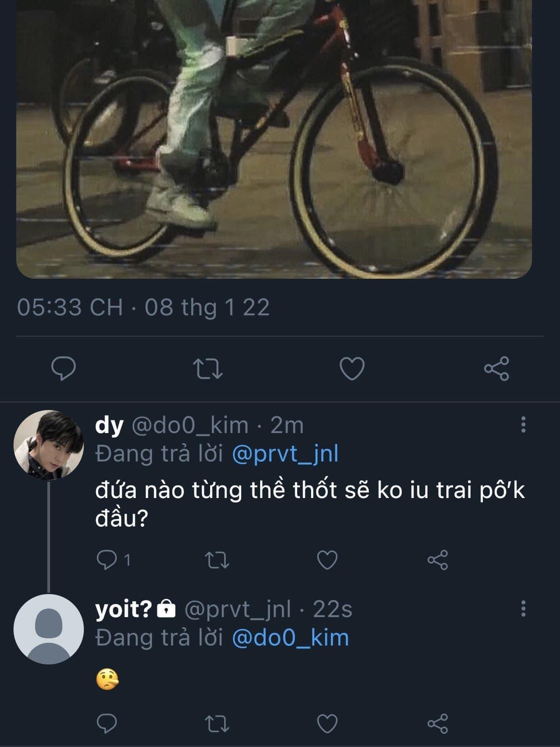Retweet yoit?'s emoji reply
The height and width of the screenshot is (747, 560).
coord(217,724)
